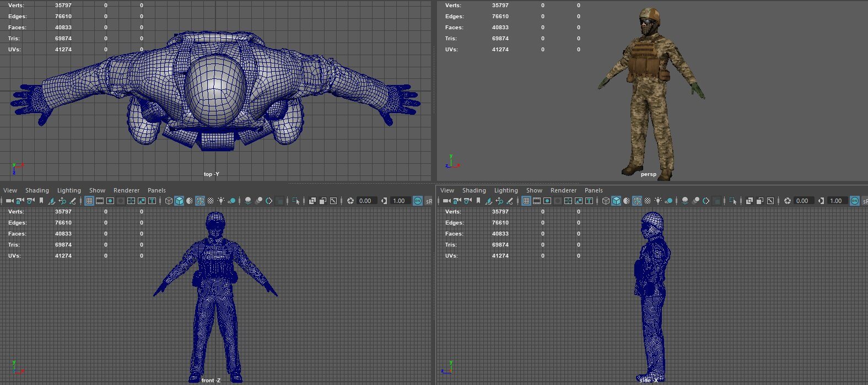Click wireframe cube icon in side view toolbar

[x=606, y=201]
